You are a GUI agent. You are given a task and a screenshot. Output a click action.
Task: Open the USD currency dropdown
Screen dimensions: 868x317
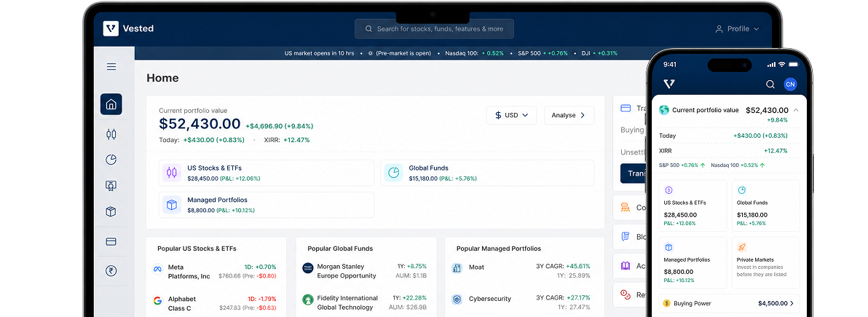click(x=511, y=115)
